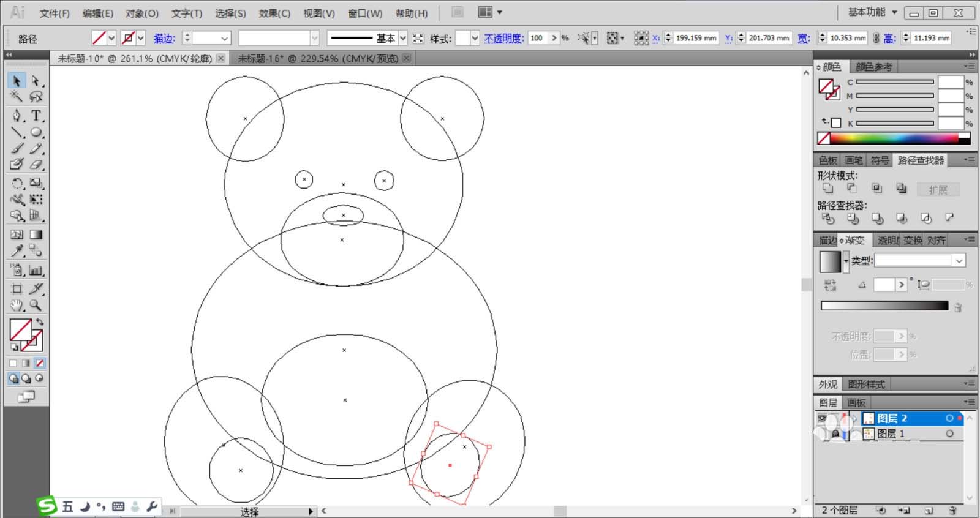980x518 pixels.
Task: Open the stroke color dropdown in control bar
Action: click(x=141, y=38)
